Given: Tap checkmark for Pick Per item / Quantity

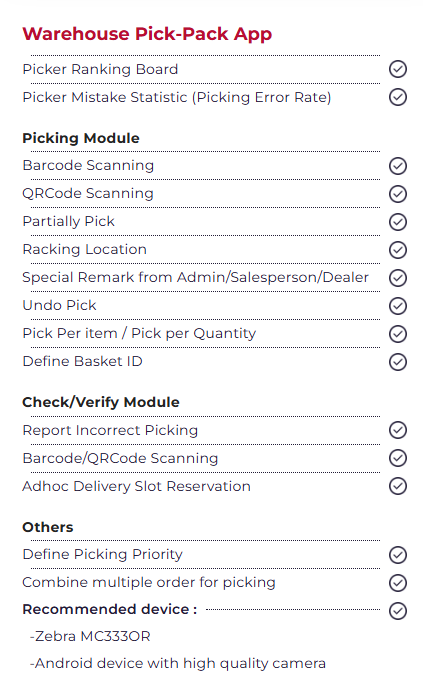Looking at the screenshot, I should pyautogui.click(x=398, y=334).
